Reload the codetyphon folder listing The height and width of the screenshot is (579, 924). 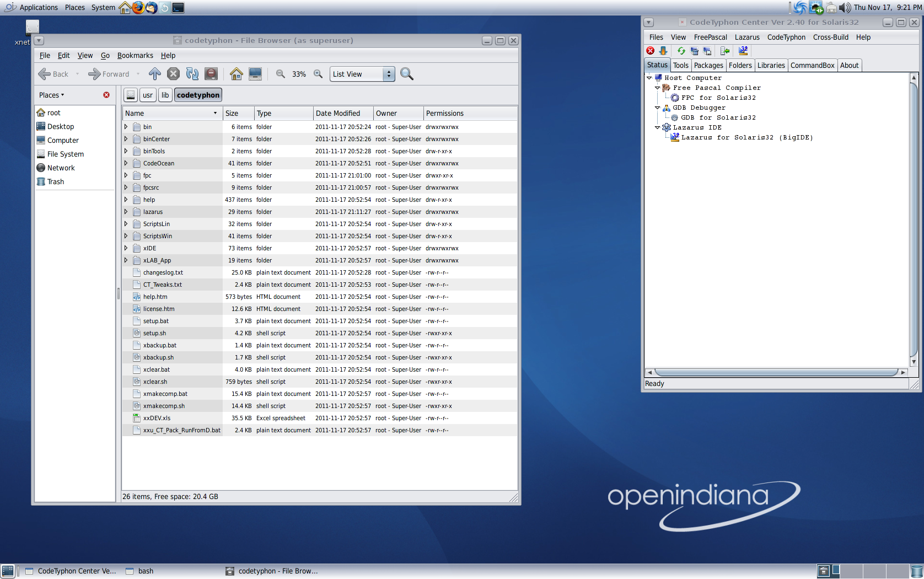(192, 74)
